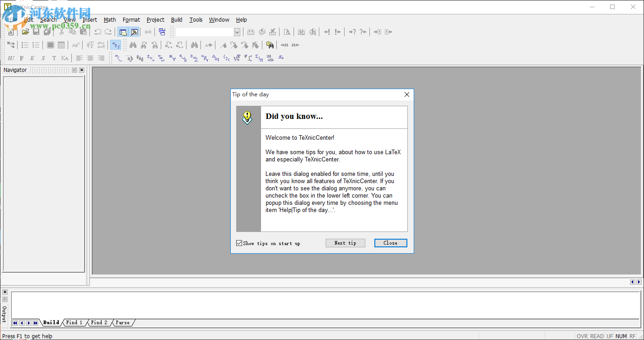Close the Navigator panel
644x340 pixels.
(x=82, y=70)
